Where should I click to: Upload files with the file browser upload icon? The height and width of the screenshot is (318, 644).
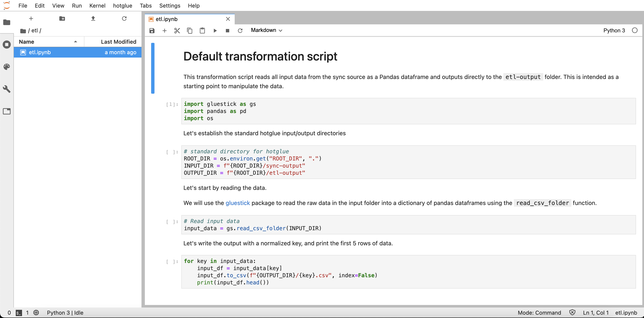pyautogui.click(x=93, y=18)
